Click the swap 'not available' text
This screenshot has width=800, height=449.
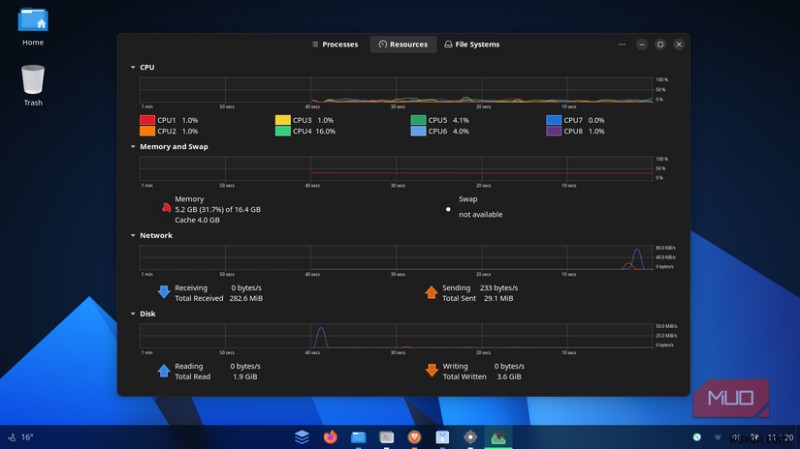480,214
